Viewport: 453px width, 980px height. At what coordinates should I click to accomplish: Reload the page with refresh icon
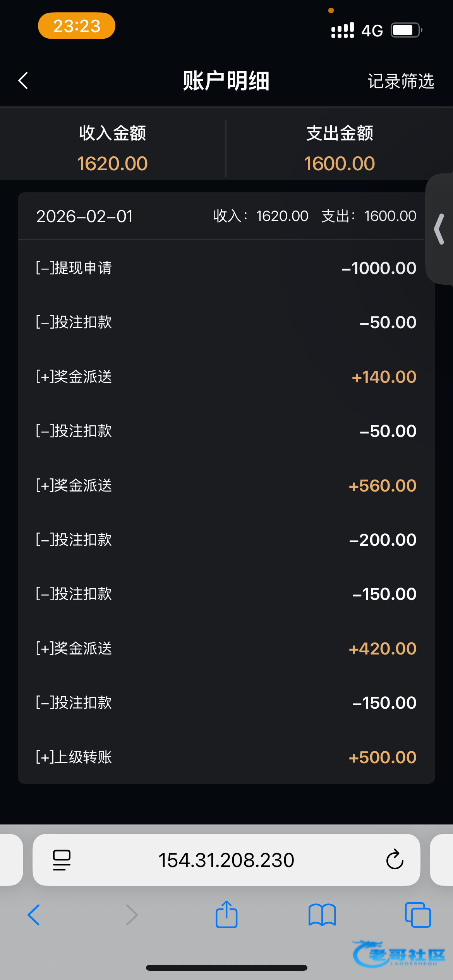pyautogui.click(x=395, y=860)
